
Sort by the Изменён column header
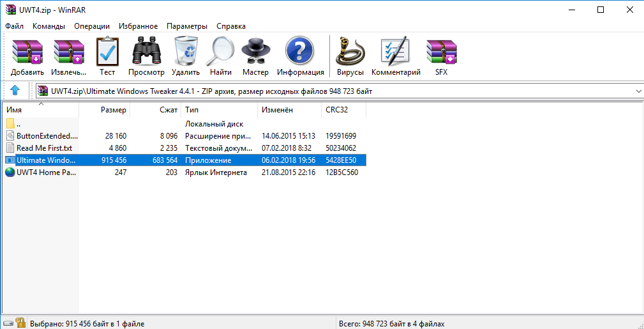point(290,111)
